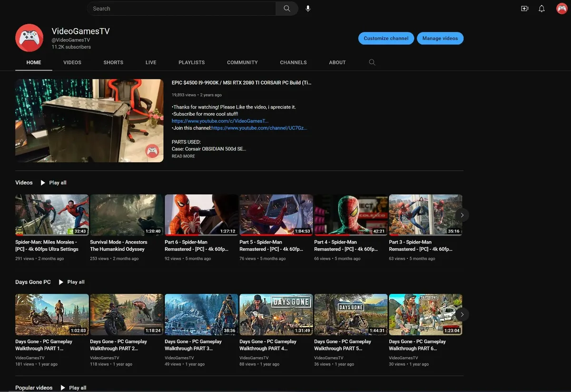Viewport: 571px width, 392px height.
Task: Click the Search input field
Action: (181, 9)
